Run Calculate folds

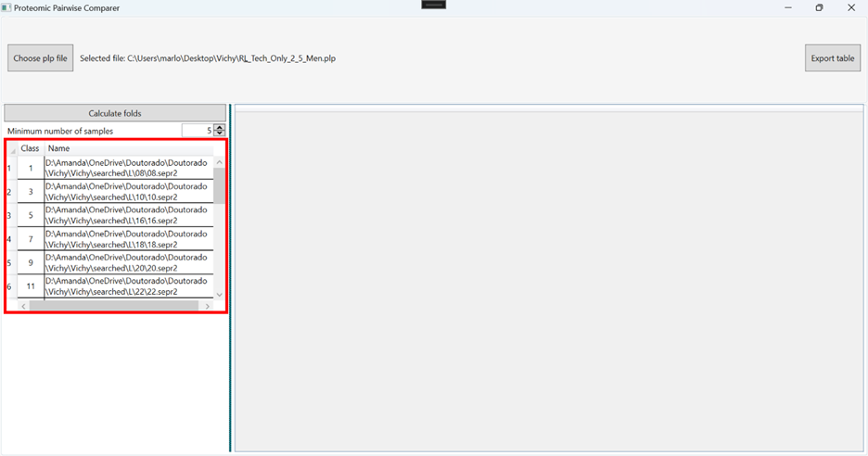pos(115,113)
